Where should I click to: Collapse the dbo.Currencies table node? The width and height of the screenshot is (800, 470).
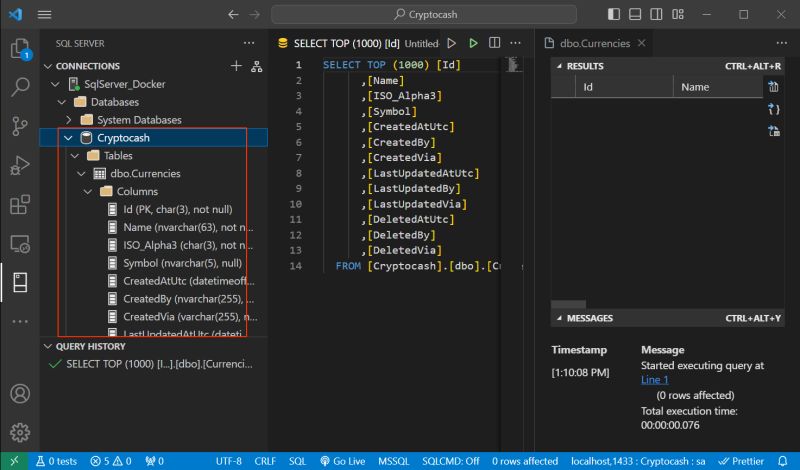point(82,174)
